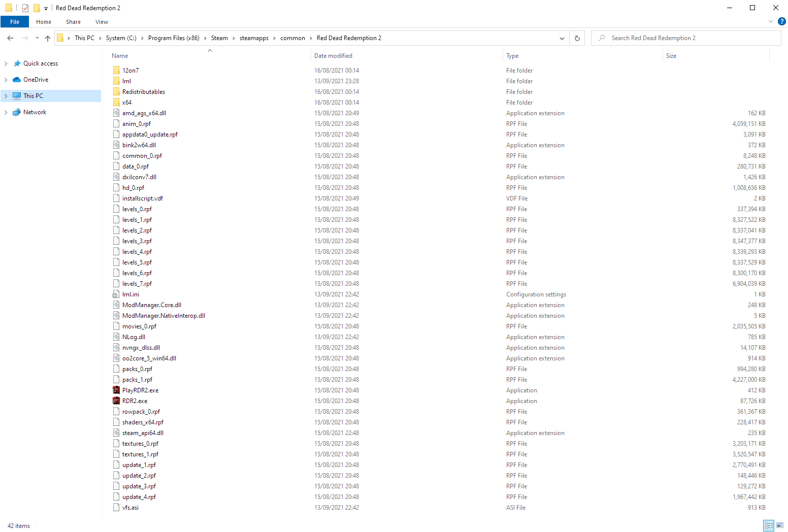788x532 pixels.
Task: Select the packs_1.rpf file name
Action: [137, 380]
